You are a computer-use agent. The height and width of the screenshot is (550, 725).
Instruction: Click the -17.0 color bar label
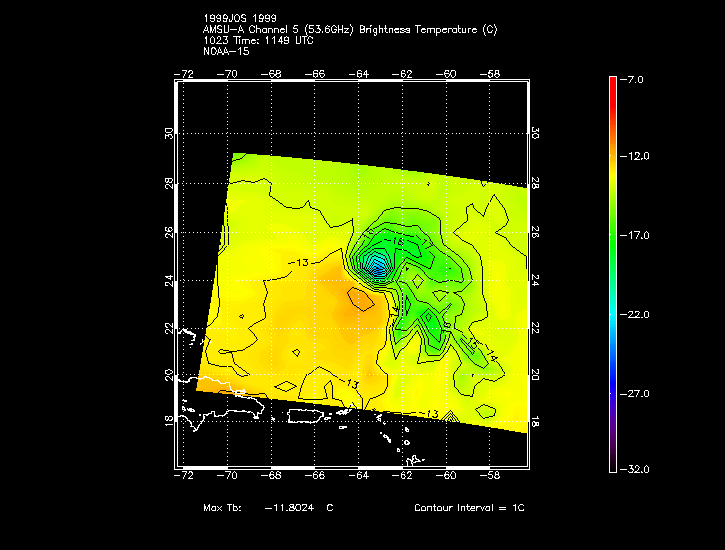637,235
